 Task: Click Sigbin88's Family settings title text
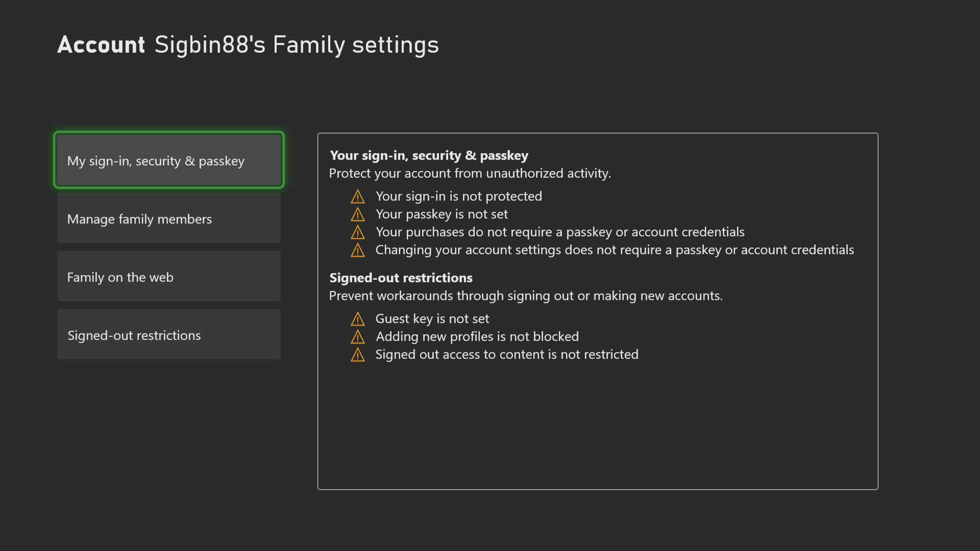tap(296, 45)
